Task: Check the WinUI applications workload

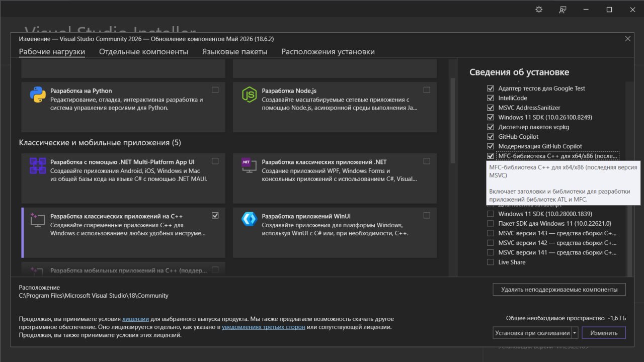Action: pyautogui.click(x=427, y=215)
